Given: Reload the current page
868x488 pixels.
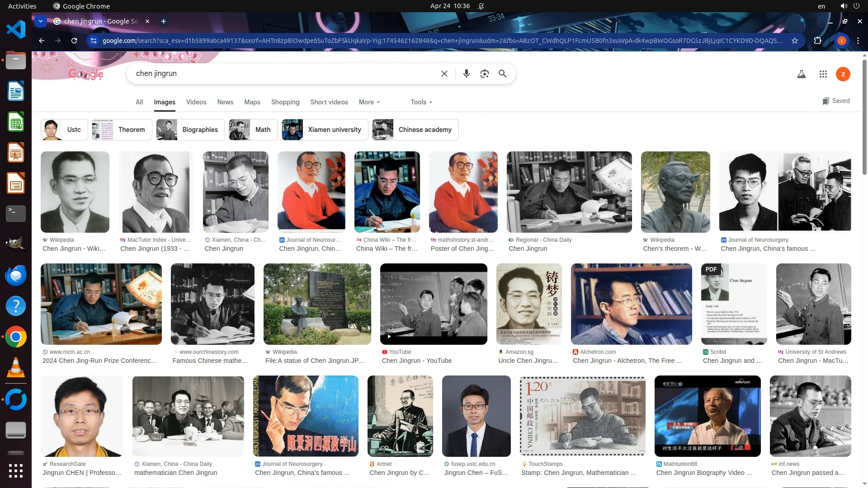Looking at the screenshot, I should tap(74, 41).
